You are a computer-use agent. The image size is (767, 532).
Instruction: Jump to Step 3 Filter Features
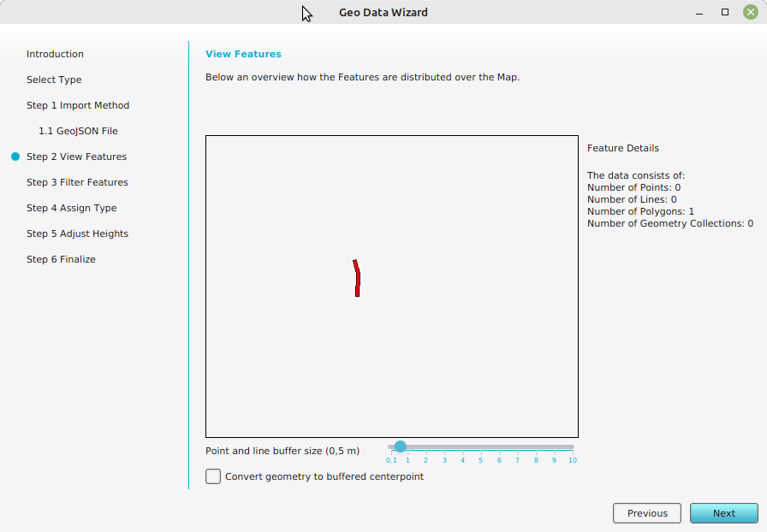(77, 182)
